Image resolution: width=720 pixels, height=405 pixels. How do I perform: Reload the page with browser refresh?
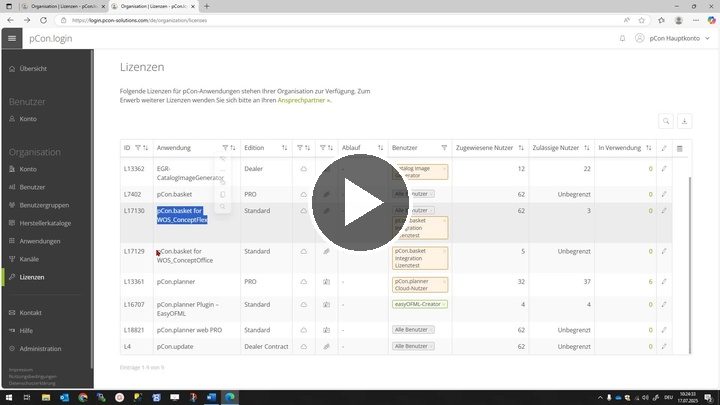pyautogui.click(x=44, y=20)
